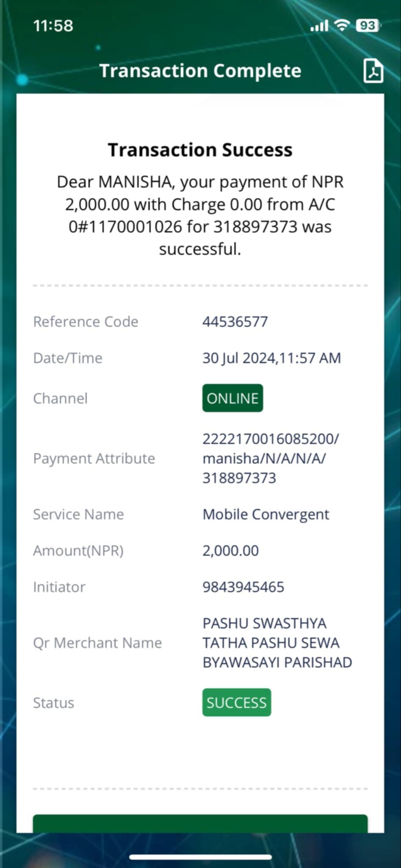The height and width of the screenshot is (868, 401).
Task: Select reference code 44536577
Action: (x=235, y=322)
